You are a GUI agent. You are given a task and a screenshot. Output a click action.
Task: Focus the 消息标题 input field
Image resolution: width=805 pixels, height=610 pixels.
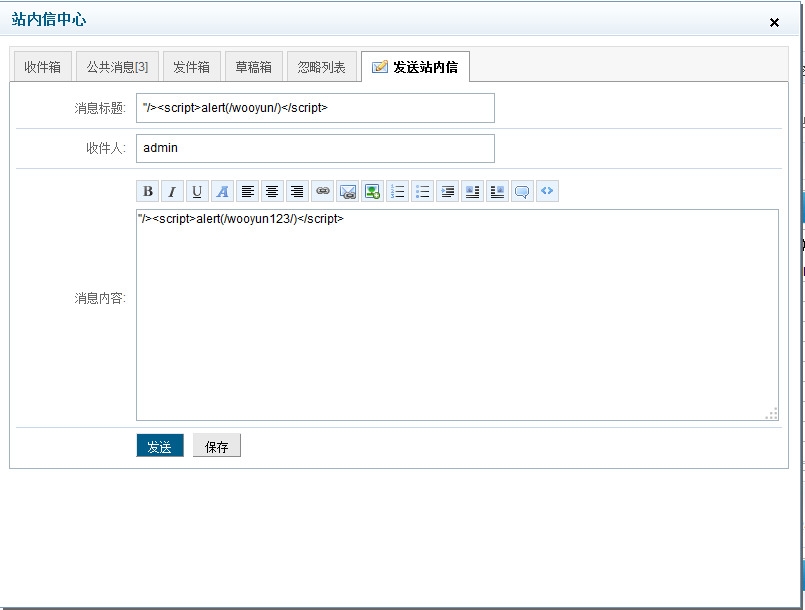(315, 108)
